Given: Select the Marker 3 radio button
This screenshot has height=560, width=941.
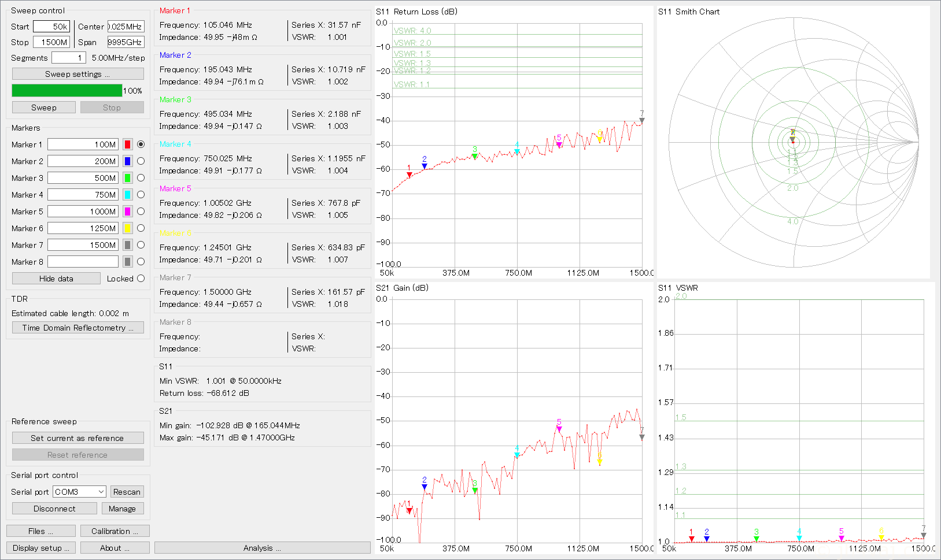Looking at the screenshot, I should tap(141, 178).
